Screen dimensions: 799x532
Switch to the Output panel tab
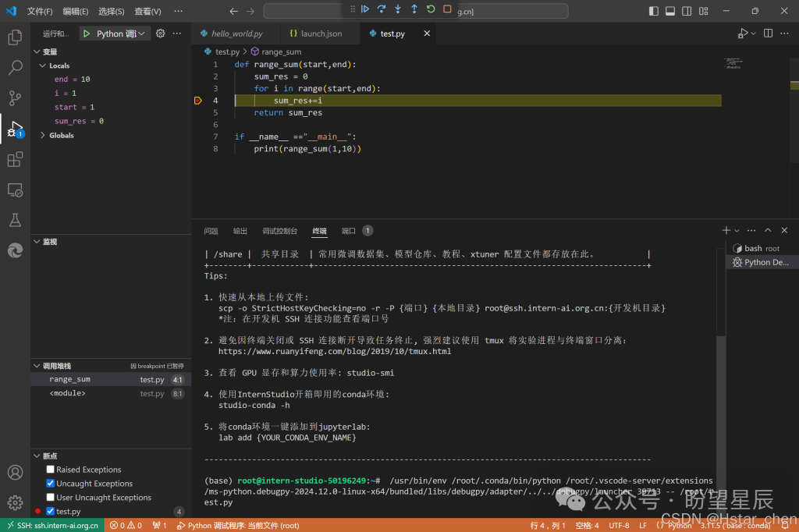click(240, 231)
